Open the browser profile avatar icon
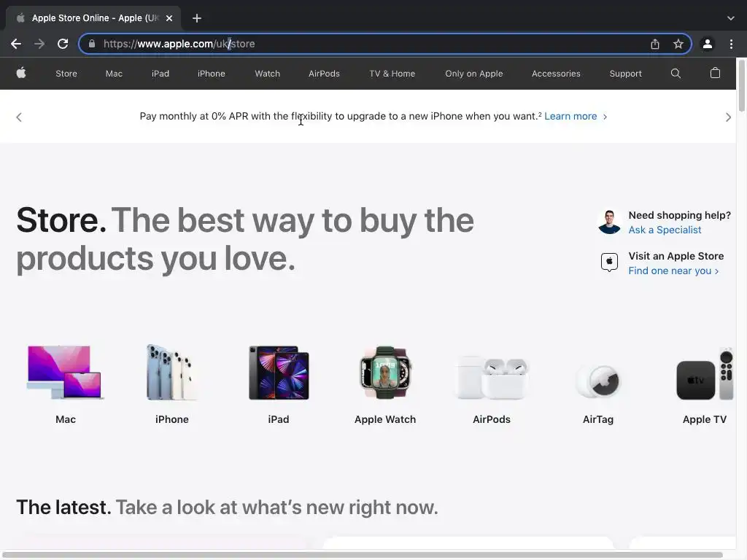 708,44
